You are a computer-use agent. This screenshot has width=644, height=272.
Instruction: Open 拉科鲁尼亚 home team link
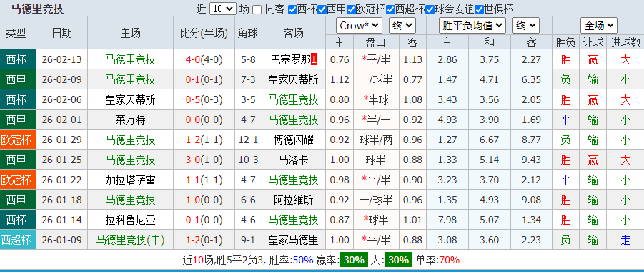click(x=130, y=220)
